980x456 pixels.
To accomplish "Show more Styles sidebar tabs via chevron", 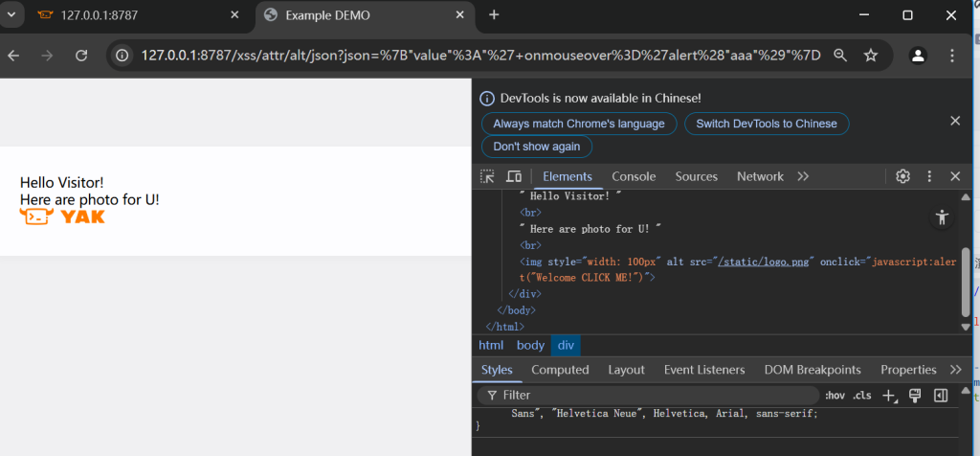I will point(955,370).
